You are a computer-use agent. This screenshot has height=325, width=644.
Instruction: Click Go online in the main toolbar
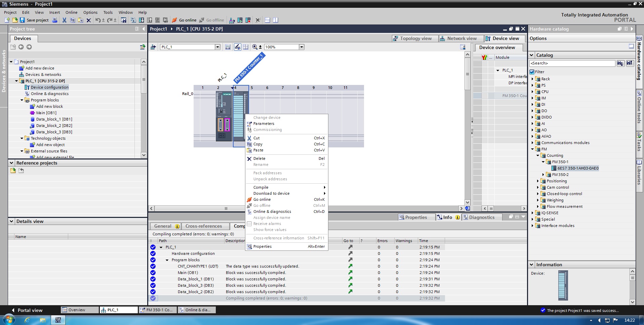(184, 20)
